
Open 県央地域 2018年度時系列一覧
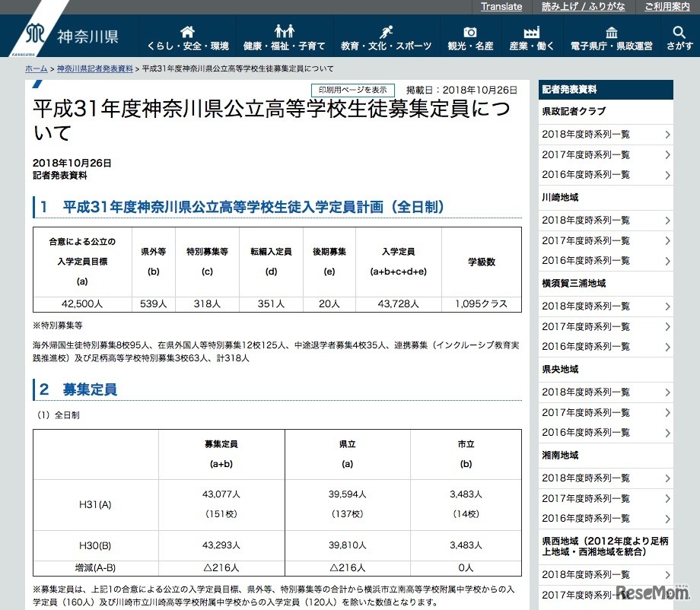click(x=586, y=392)
